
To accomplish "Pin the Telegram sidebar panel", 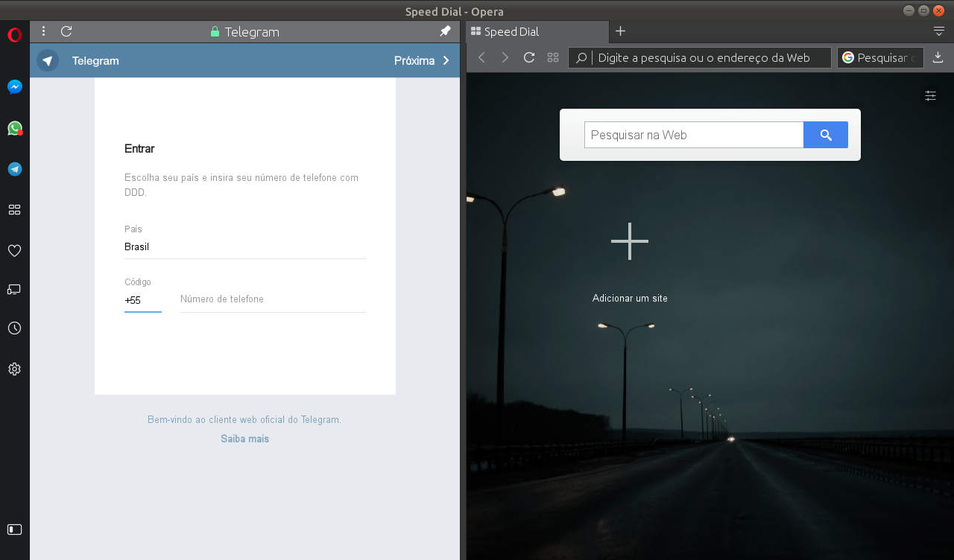I will (446, 31).
